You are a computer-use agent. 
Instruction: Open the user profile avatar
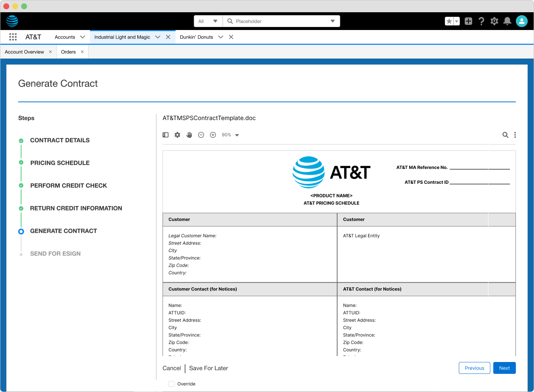point(522,21)
